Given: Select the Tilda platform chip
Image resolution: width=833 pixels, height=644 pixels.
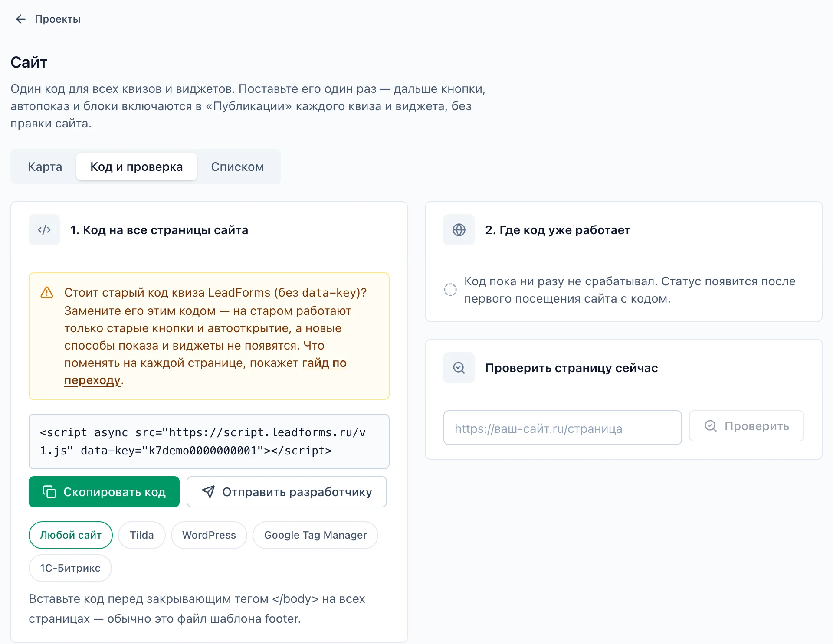Looking at the screenshot, I should click(x=142, y=535).
